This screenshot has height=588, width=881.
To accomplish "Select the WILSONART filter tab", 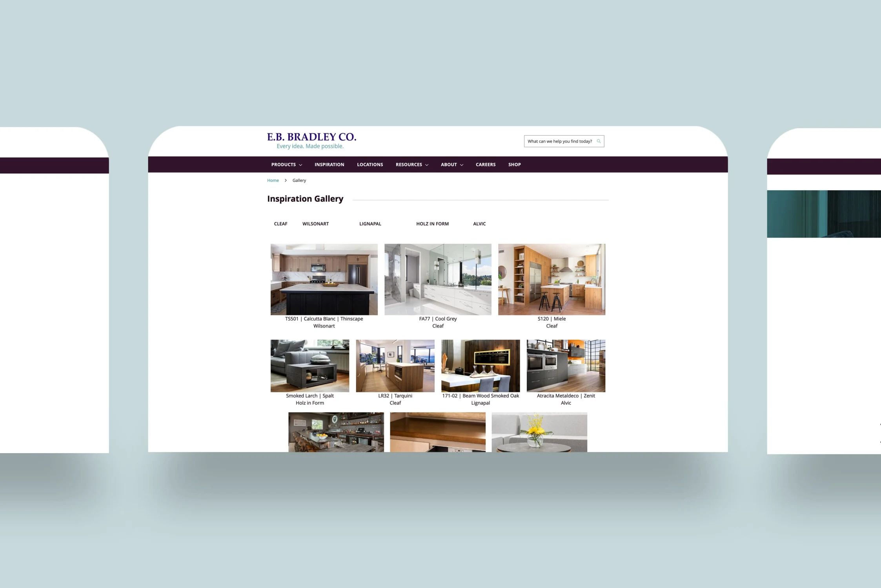I will tap(316, 223).
